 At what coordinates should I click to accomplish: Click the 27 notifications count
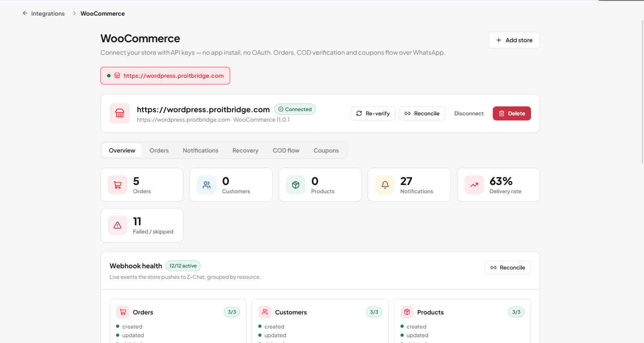406,181
